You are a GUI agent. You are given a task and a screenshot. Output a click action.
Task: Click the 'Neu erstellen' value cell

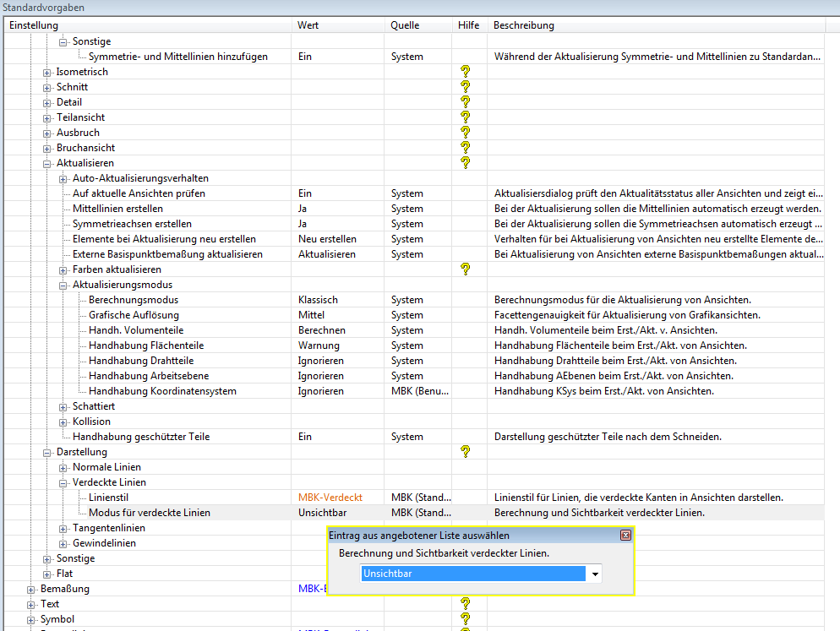point(327,239)
